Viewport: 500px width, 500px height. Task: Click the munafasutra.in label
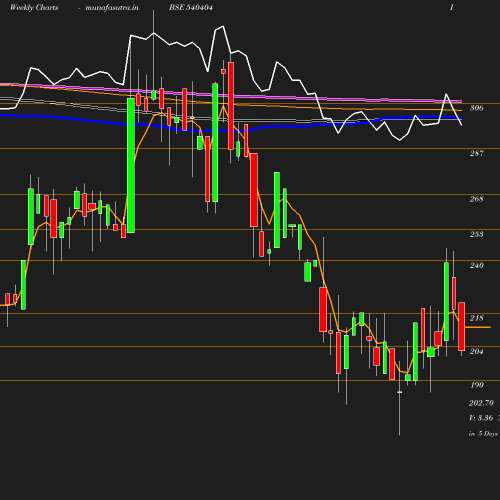click(112, 7)
